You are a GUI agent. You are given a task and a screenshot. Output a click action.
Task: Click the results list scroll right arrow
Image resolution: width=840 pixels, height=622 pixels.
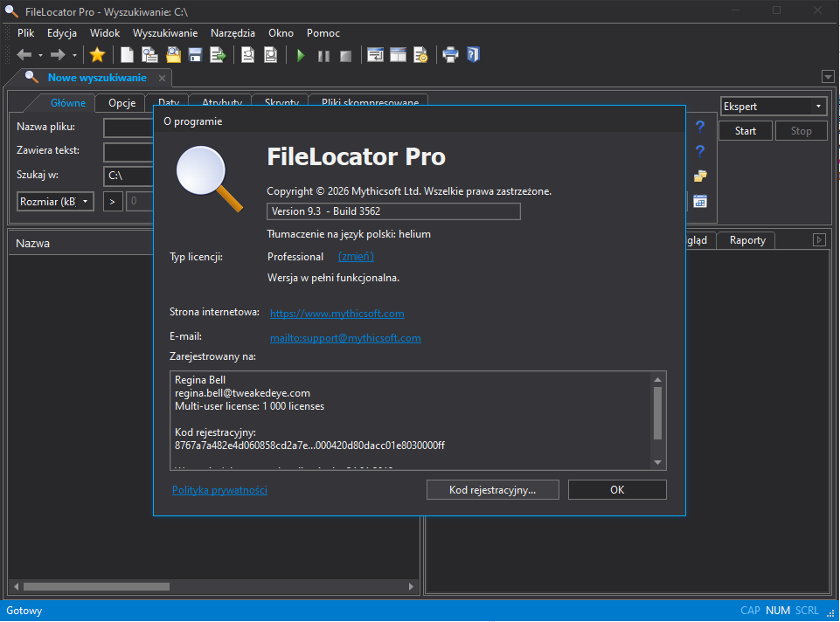point(411,587)
